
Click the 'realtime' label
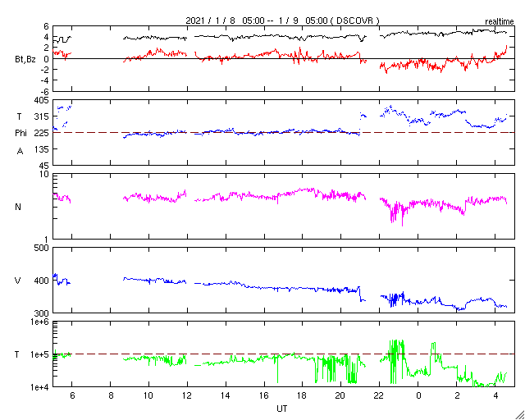tap(500, 22)
